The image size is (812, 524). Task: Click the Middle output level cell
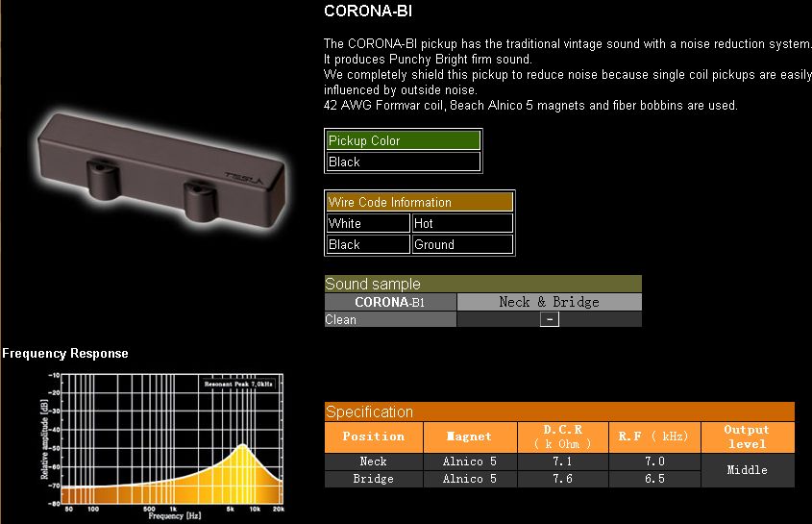[748, 470]
